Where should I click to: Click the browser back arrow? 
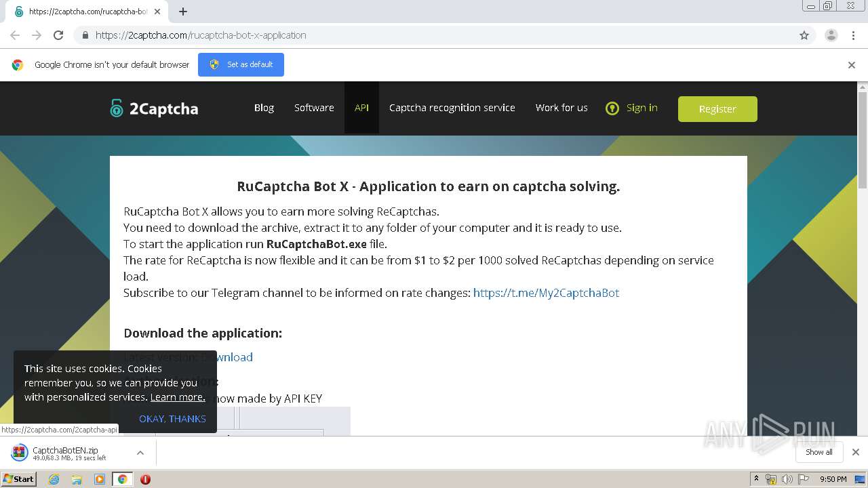(15, 35)
